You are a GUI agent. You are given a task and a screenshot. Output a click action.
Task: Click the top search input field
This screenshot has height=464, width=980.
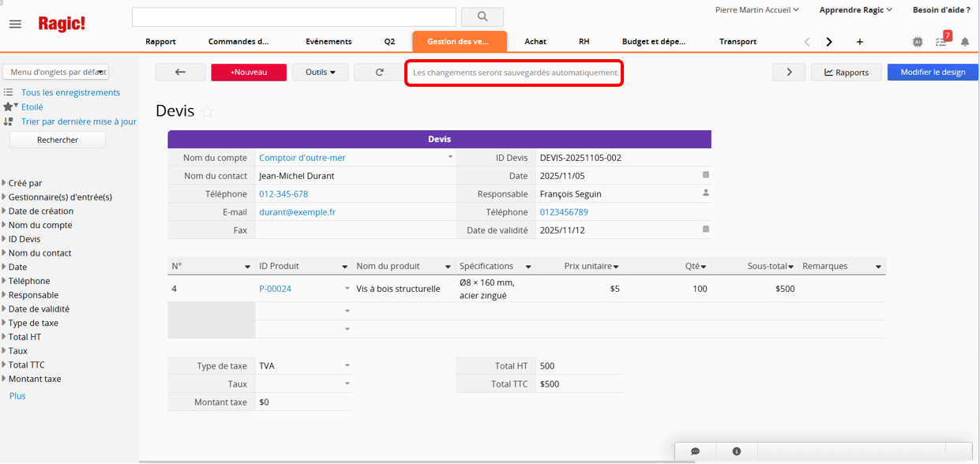click(294, 17)
